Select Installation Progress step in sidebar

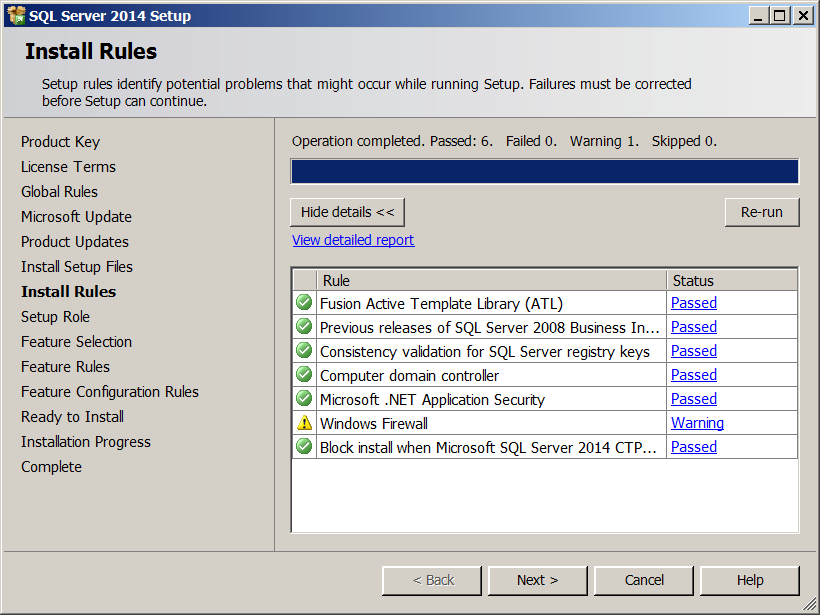coord(86,442)
